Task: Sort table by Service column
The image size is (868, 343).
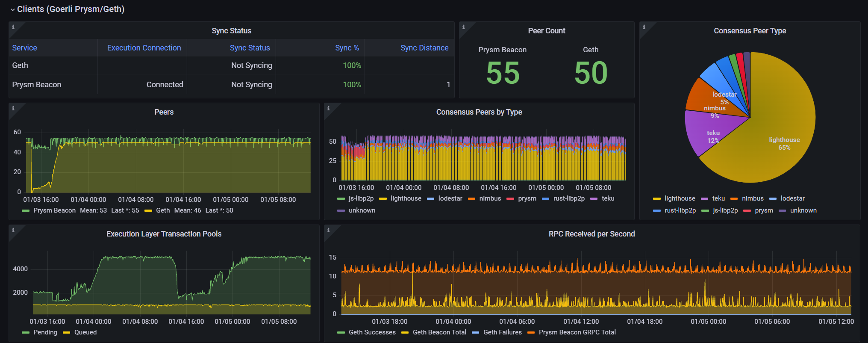Action: (24, 48)
